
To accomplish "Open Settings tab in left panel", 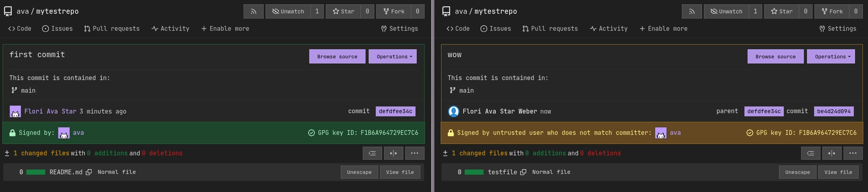I will (400, 28).
